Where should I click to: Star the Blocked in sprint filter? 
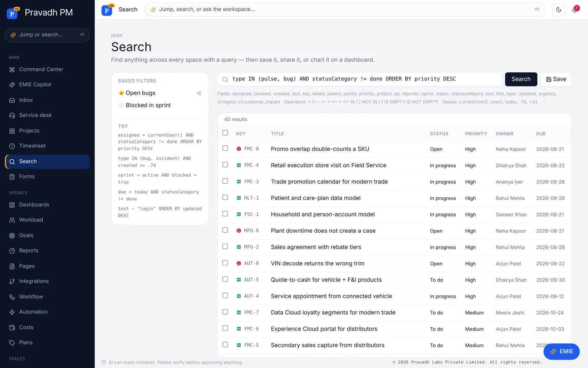[121, 105]
